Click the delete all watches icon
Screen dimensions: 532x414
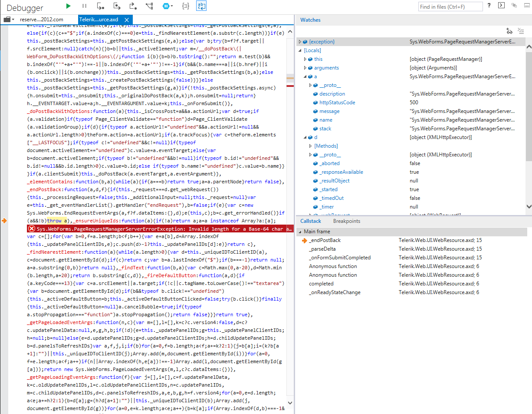521,31
